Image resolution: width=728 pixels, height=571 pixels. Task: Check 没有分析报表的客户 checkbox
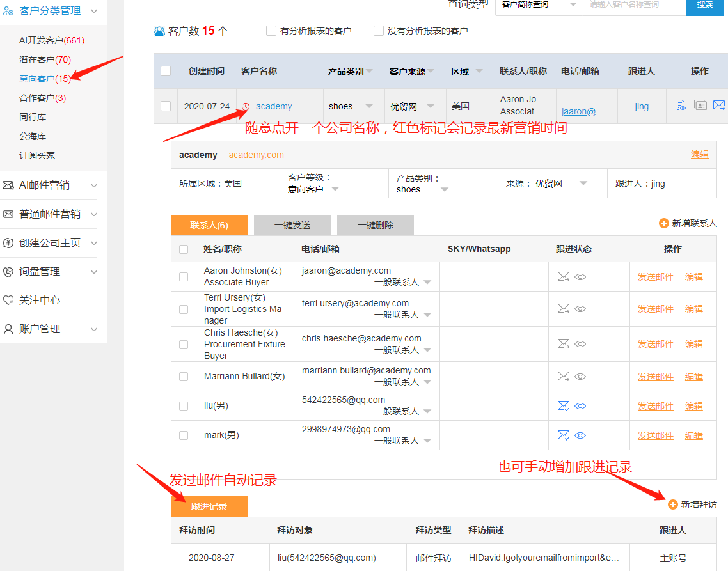point(379,31)
